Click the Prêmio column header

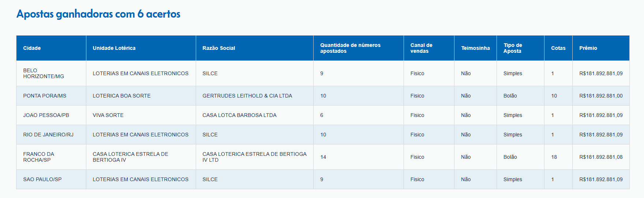tap(588, 48)
